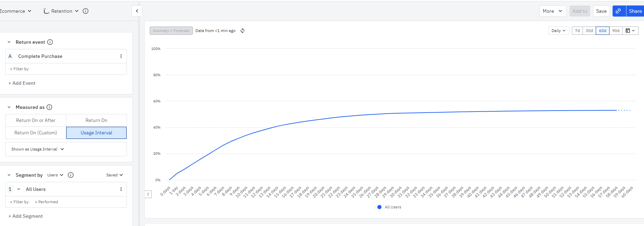Open Complete Purchase event options menu
Viewport: 644px width, 226px height.
click(121, 56)
